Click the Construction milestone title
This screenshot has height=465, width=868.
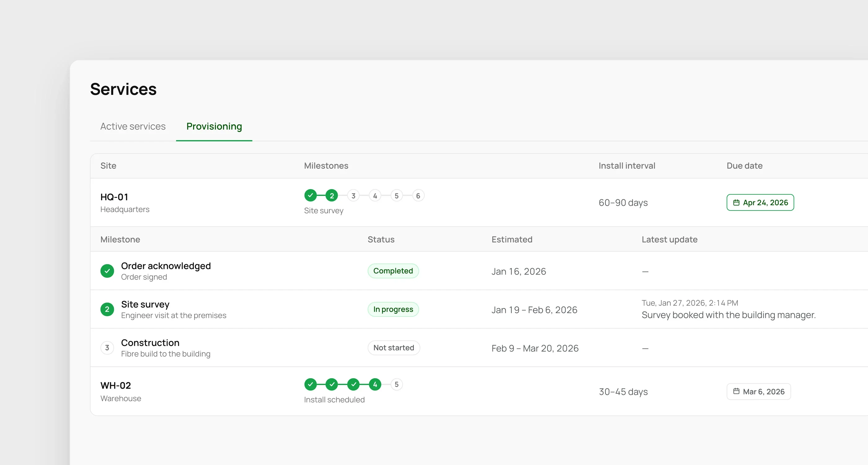[x=150, y=343]
